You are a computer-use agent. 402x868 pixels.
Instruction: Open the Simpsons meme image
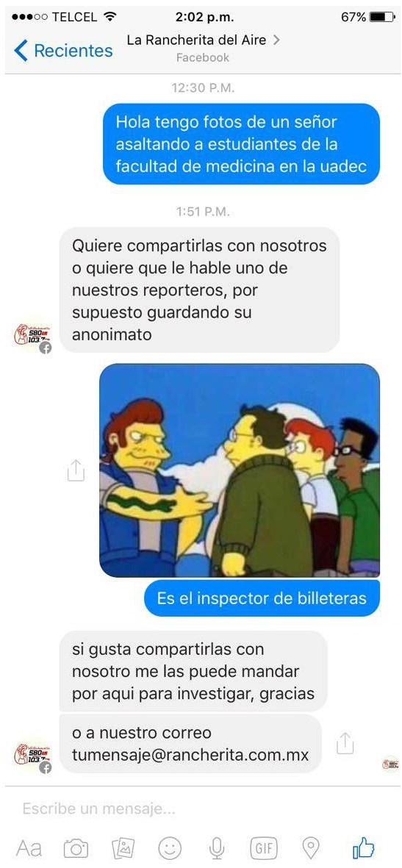[240, 470]
